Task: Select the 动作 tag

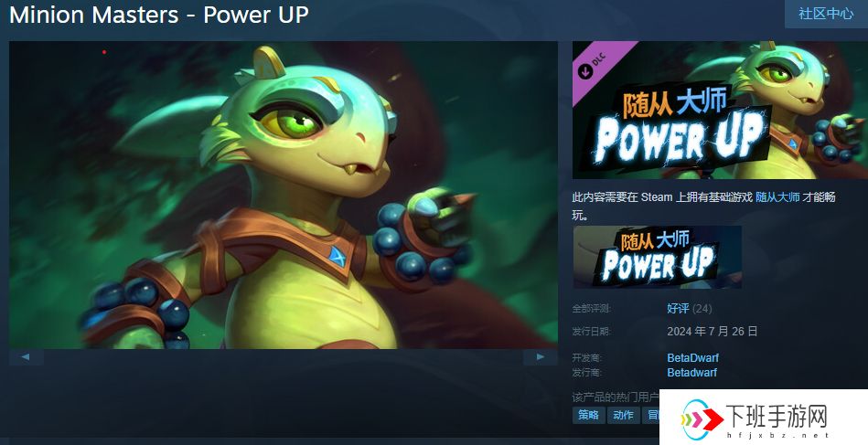Action: pos(623,415)
